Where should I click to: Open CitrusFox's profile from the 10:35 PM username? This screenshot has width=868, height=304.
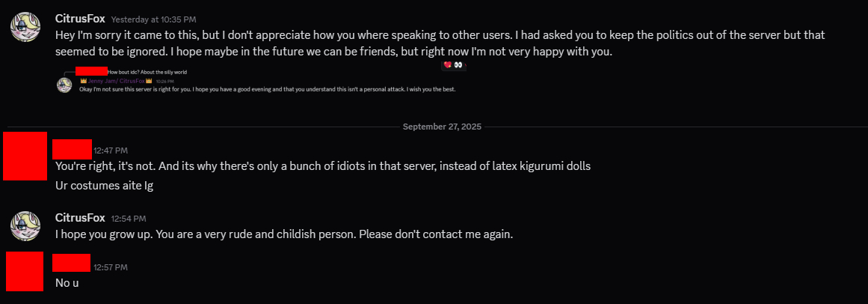[80, 18]
